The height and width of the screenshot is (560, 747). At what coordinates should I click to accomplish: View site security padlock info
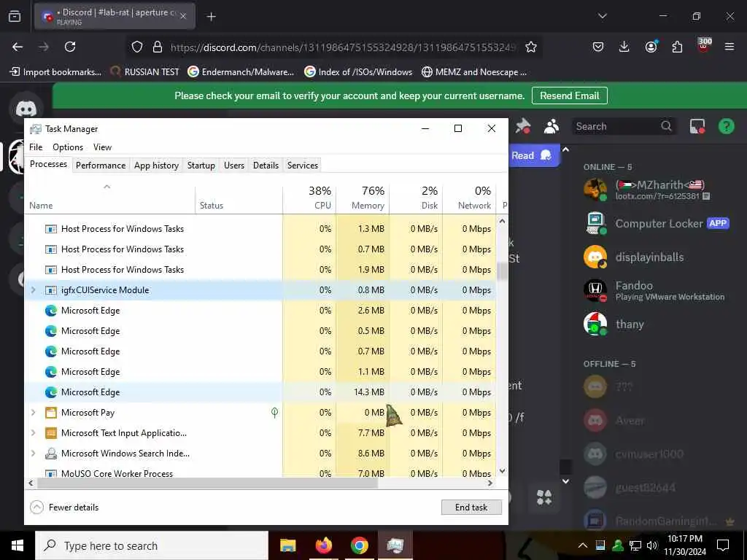point(158,47)
